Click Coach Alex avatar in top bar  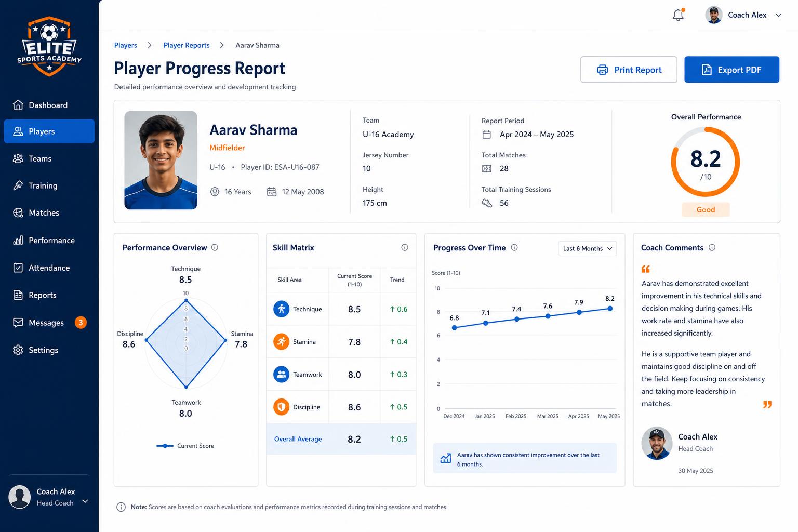pyautogui.click(x=714, y=15)
